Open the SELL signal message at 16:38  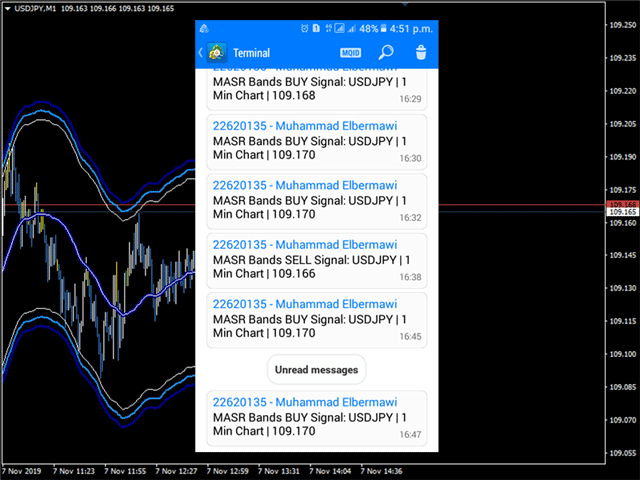tap(317, 260)
